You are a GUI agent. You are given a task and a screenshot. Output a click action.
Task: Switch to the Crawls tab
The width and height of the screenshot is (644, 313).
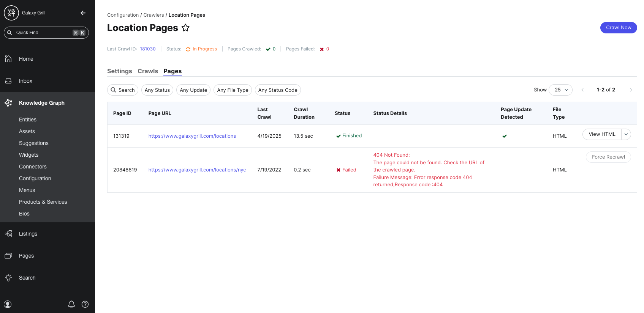pyautogui.click(x=148, y=71)
